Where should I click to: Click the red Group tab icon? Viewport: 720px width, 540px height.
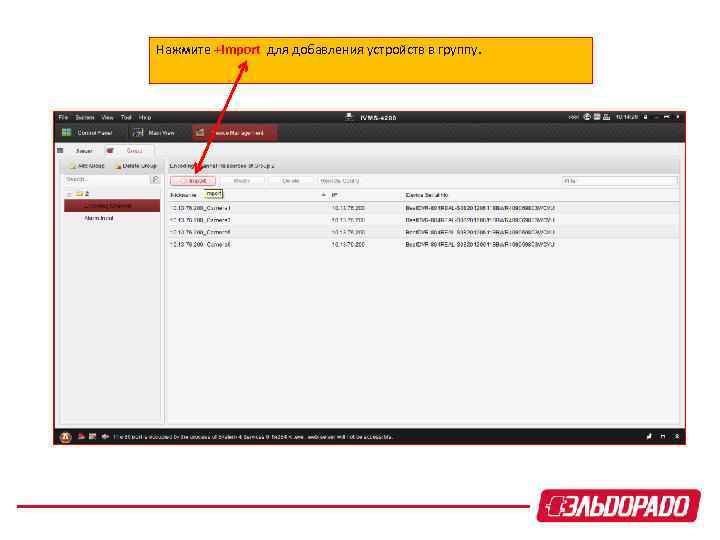click(x=110, y=150)
